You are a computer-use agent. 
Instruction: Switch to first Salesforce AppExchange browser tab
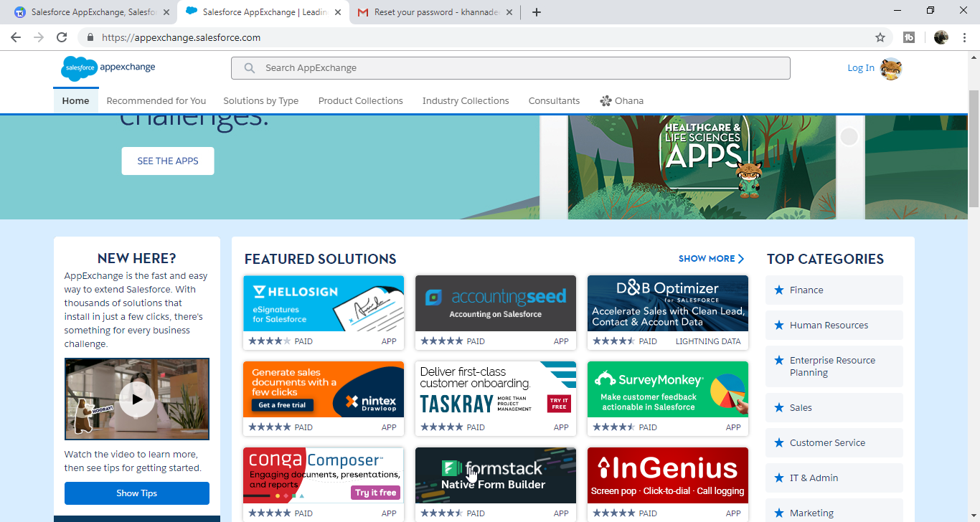(92, 12)
